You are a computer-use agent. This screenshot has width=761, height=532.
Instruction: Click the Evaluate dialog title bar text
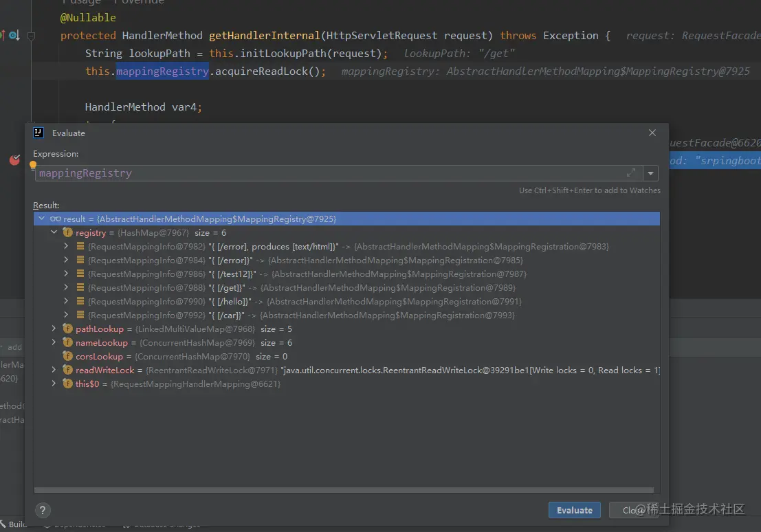(69, 133)
